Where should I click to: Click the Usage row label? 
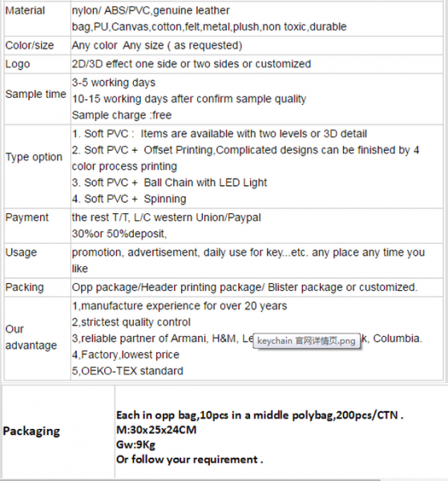21,253
